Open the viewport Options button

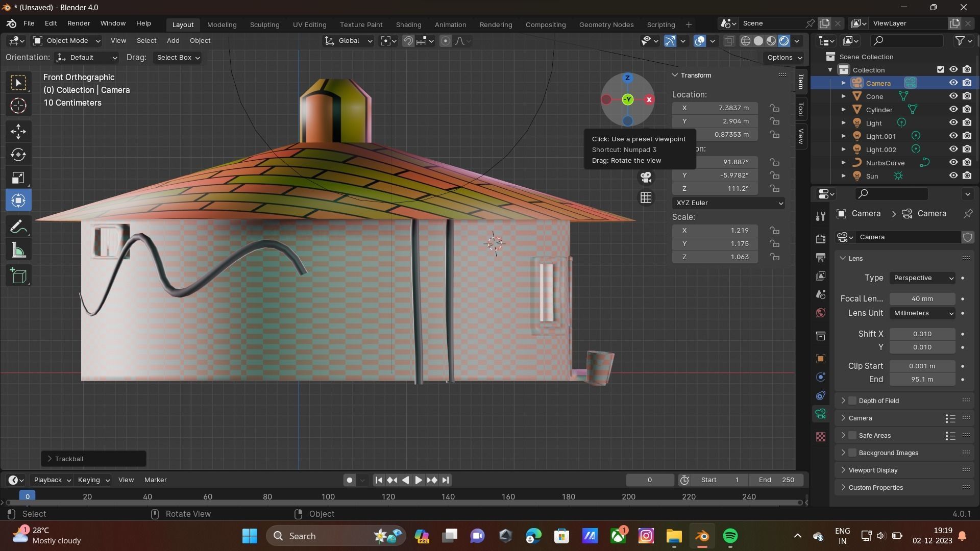click(784, 58)
